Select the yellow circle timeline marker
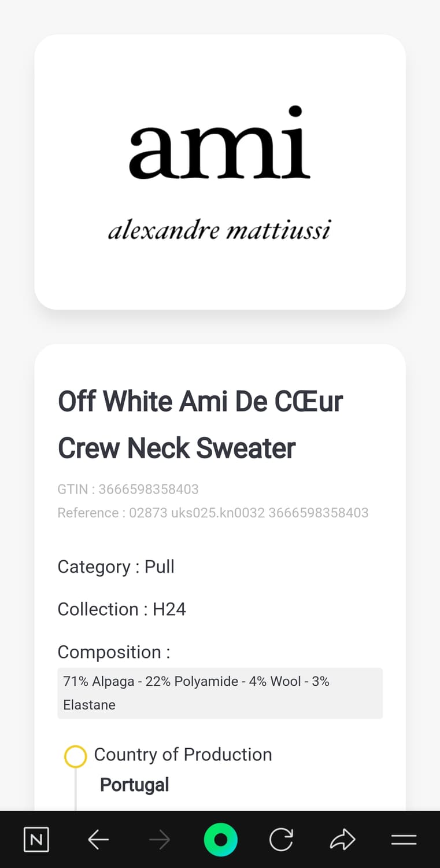The image size is (440, 868). tap(75, 756)
